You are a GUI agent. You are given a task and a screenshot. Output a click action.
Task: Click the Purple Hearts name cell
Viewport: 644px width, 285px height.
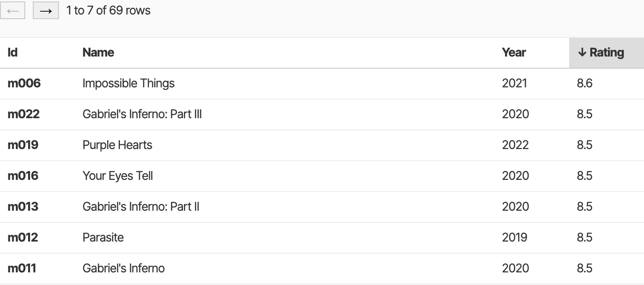coord(117,145)
